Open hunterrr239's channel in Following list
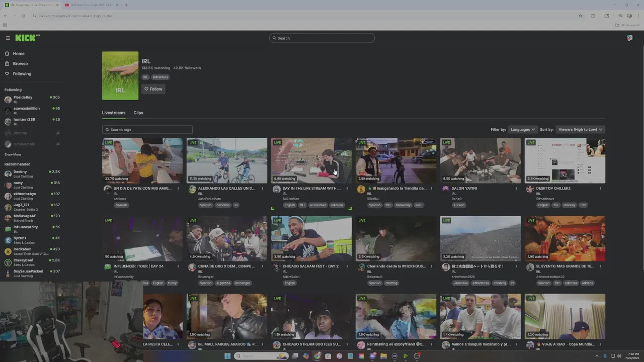Screen dimensions: 644x362 click(32, 122)
